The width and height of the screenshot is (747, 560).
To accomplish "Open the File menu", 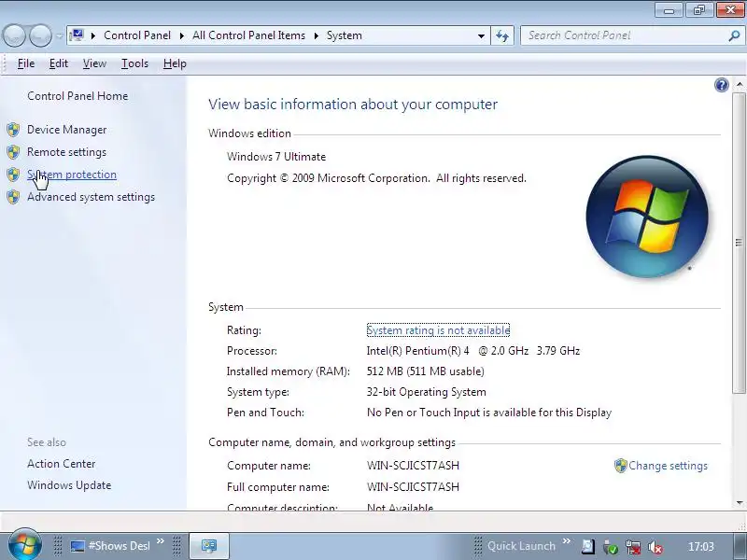I will pyautogui.click(x=26, y=63).
